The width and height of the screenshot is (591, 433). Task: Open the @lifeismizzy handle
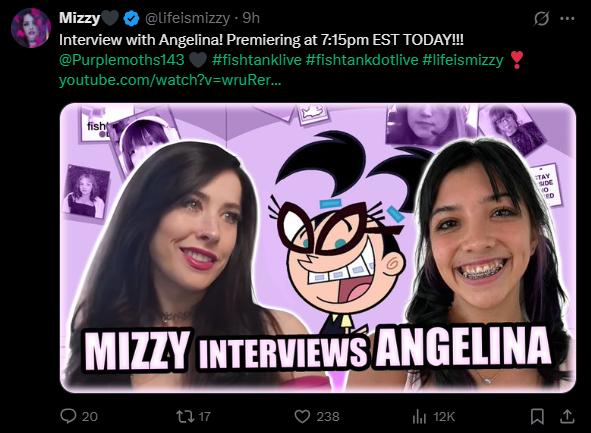pos(187,18)
